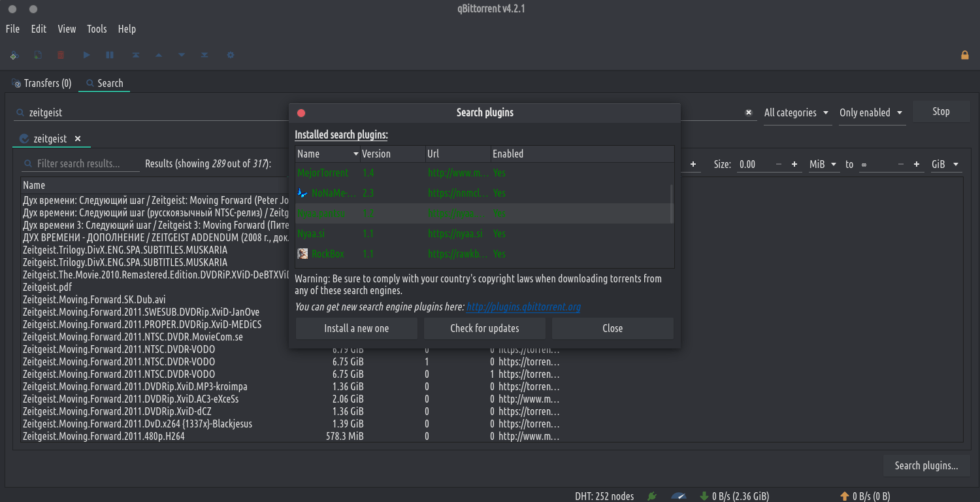Select the Zeitgeist.Moving.Forward.SK.Dub.avi result
The image size is (980, 502).
coord(154,299)
